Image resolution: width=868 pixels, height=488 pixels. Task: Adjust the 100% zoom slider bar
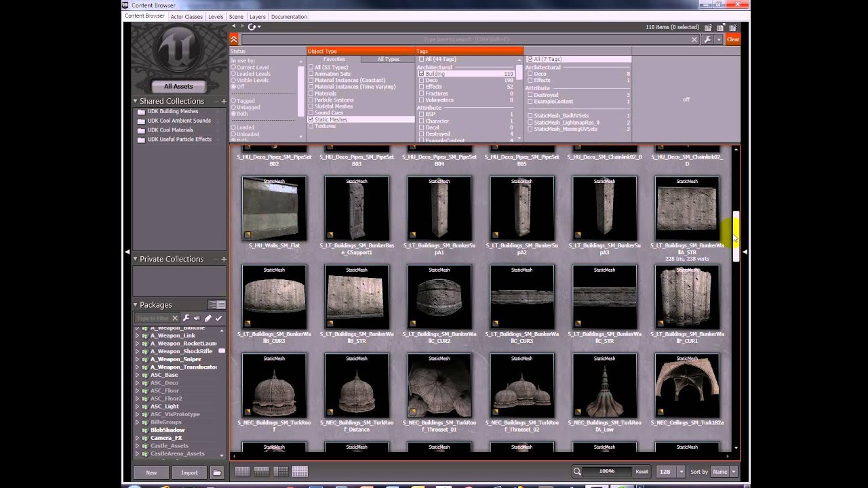[x=607, y=472]
